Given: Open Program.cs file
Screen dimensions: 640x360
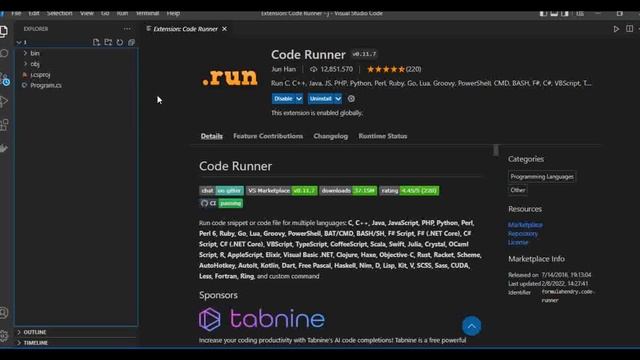Looking at the screenshot, I should click(x=46, y=85).
